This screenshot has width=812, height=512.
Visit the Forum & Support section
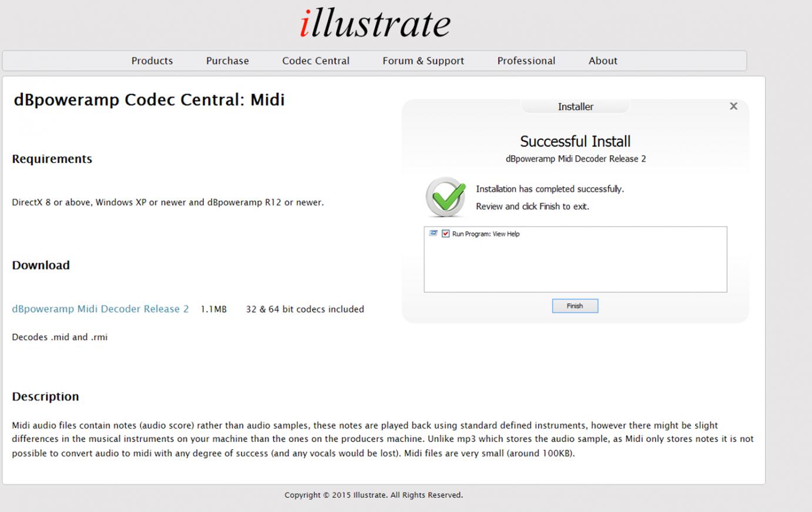[x=423, y=61]
